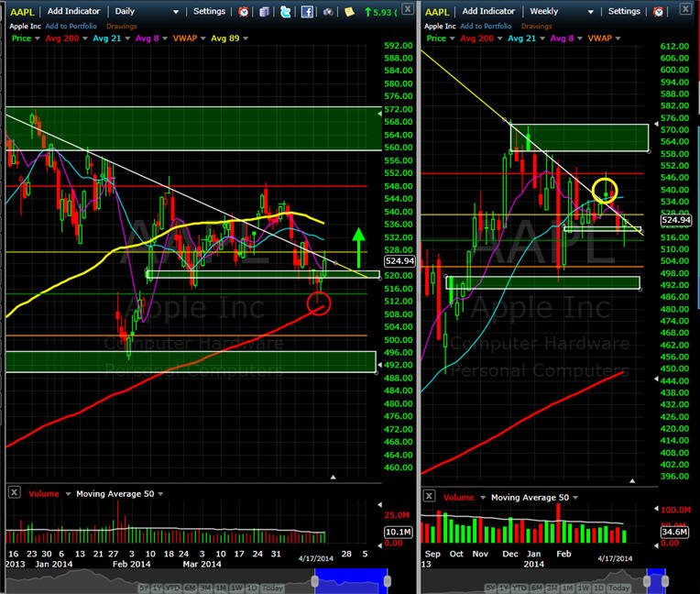Expand the Price dropdown on the Weekly chart
The height and width of the screenshot is (594, 700).
tap(452, 38)
